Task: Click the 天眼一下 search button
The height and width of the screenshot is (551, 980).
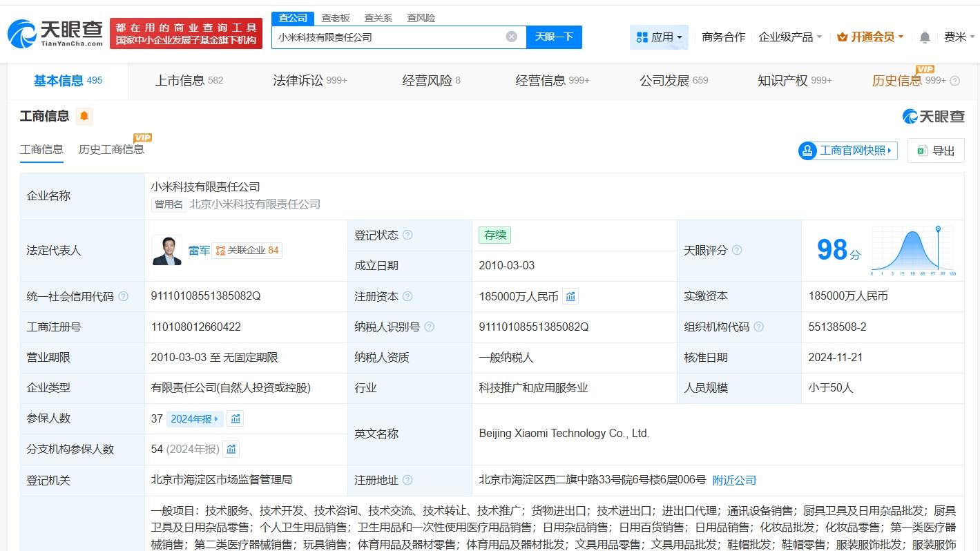Action: pyautogui.click(x=554, y=37)
